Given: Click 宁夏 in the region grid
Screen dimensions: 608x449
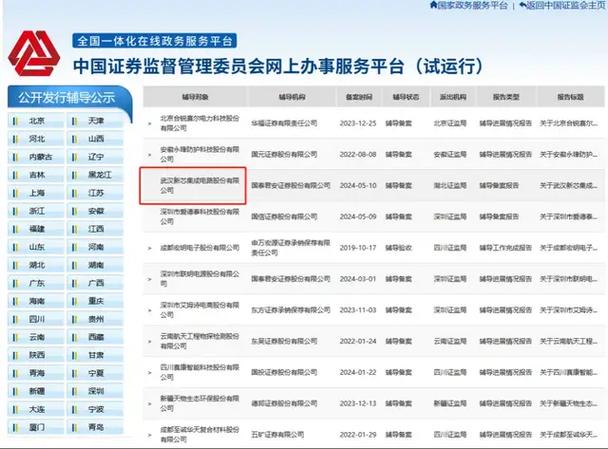Looking at the screenshot, I should coord(95,373).
